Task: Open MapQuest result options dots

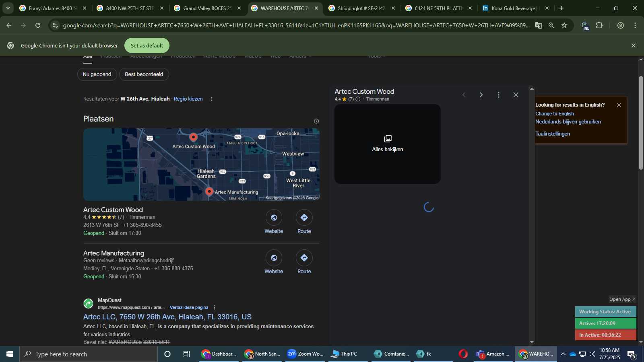Action: tap(215, 307)
